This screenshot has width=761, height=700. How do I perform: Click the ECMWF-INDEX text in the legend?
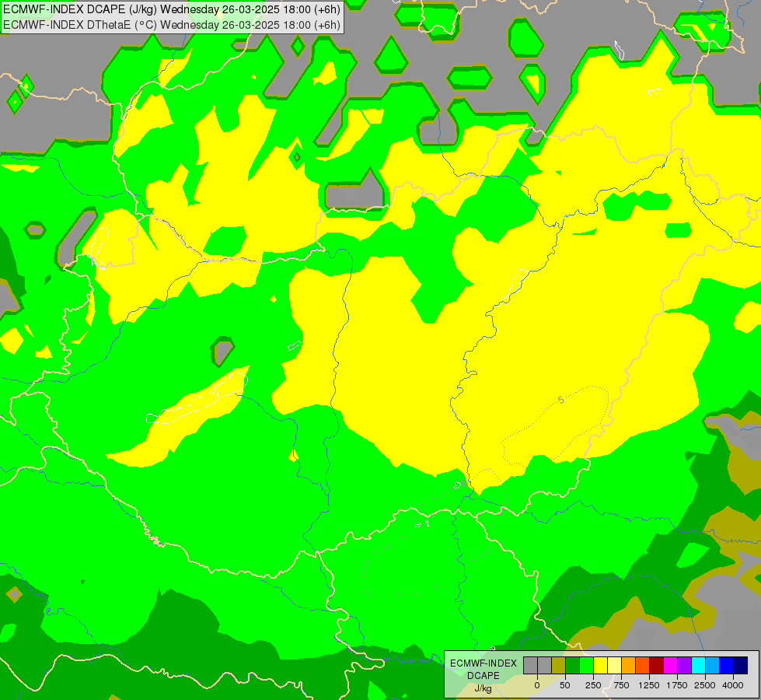(x=483, y=663)
